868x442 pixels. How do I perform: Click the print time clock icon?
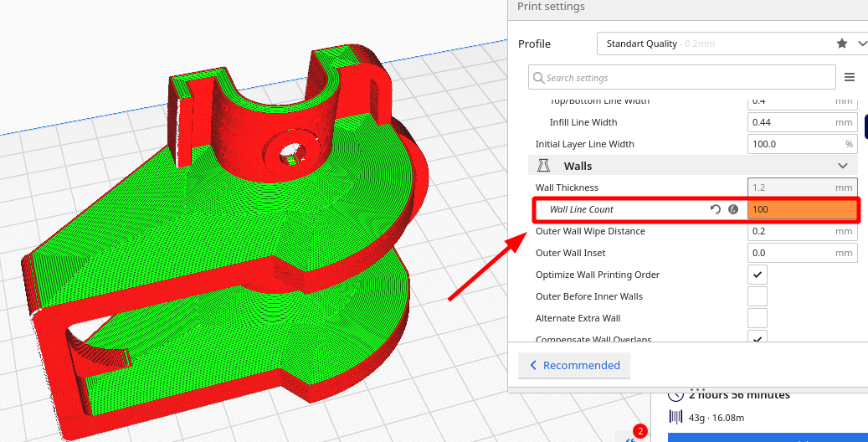(x=676, y=395)
